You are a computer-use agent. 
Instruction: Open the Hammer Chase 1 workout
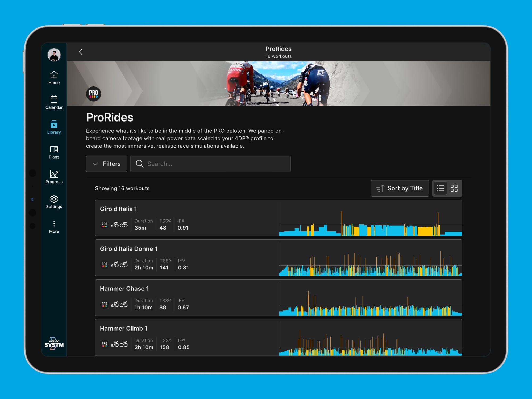279,298
